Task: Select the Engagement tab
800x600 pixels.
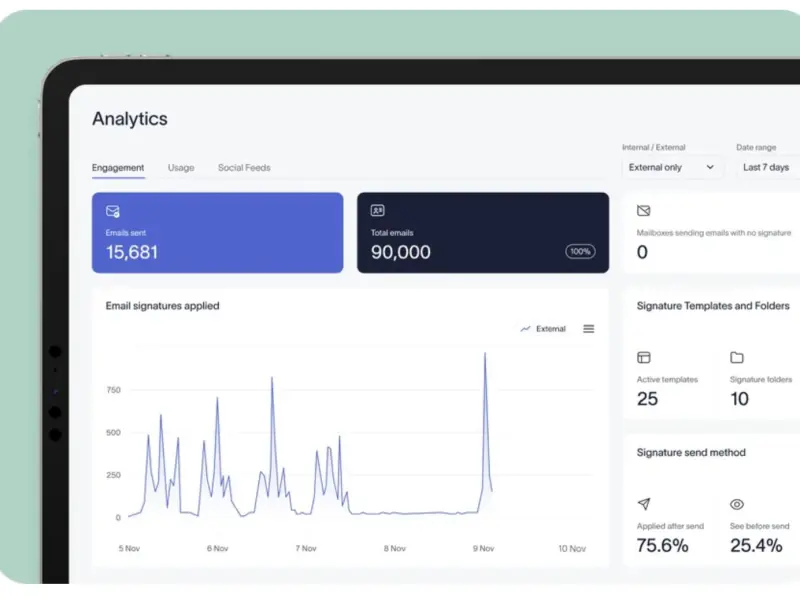Action: (x=118, y=168)
